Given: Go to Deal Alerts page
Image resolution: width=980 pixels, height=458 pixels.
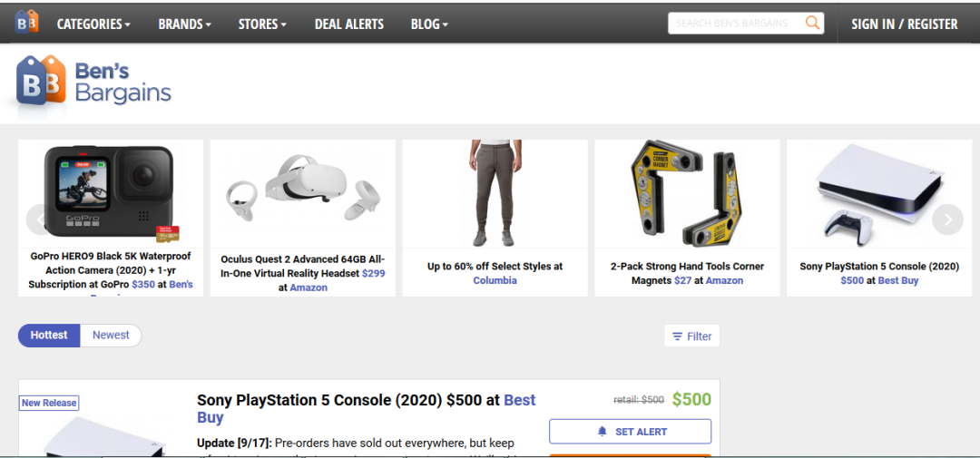Looking at the screenshot, I should tap(349, 24).
